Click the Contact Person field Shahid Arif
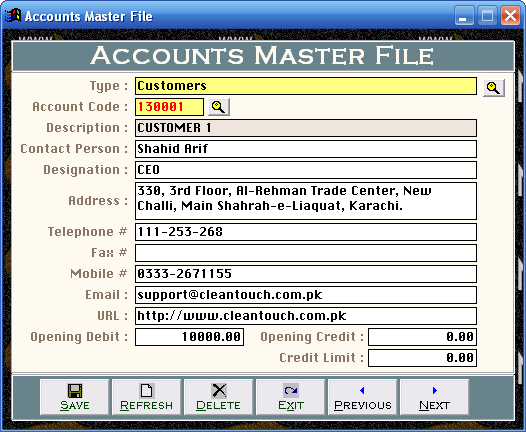 [x=306, y=149]
